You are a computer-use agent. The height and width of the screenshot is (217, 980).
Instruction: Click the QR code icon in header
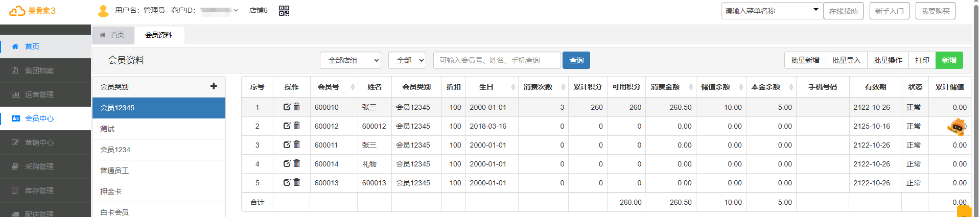point(284,11)
